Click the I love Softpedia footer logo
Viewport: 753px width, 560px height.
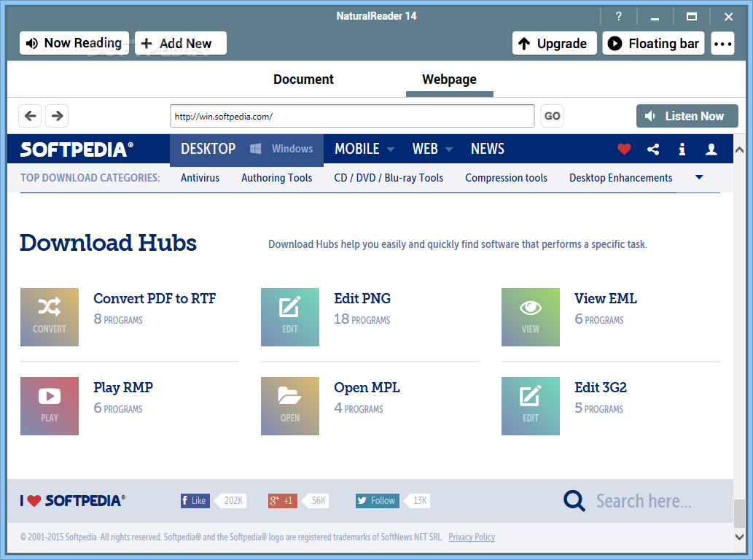click(72, 501)
